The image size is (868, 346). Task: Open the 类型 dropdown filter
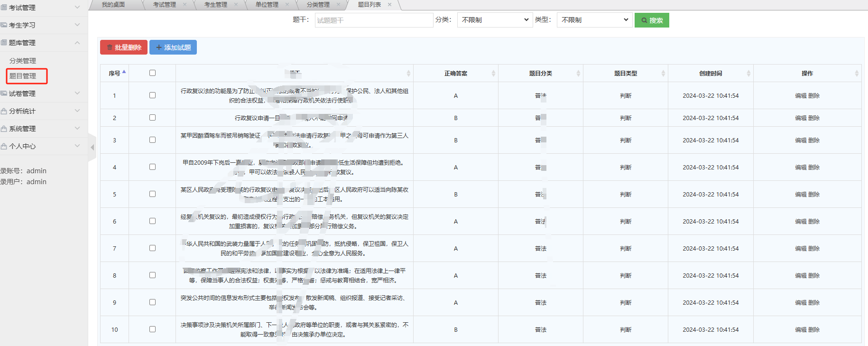click(x=594, y=20)
